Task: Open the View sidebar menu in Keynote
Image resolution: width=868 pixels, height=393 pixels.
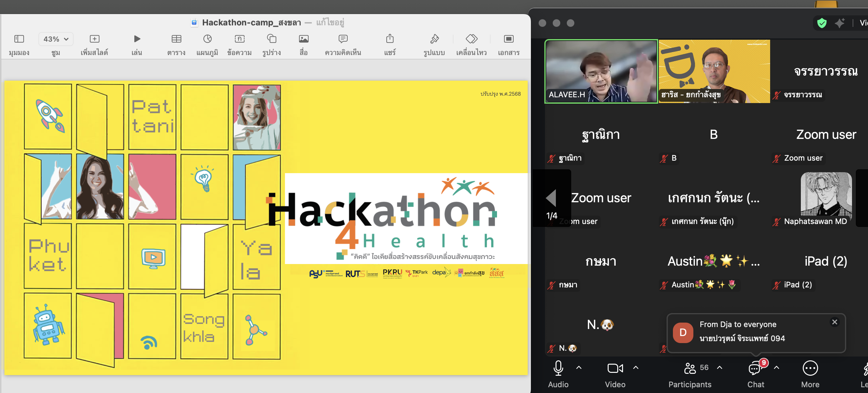Action: coord(19,39)
